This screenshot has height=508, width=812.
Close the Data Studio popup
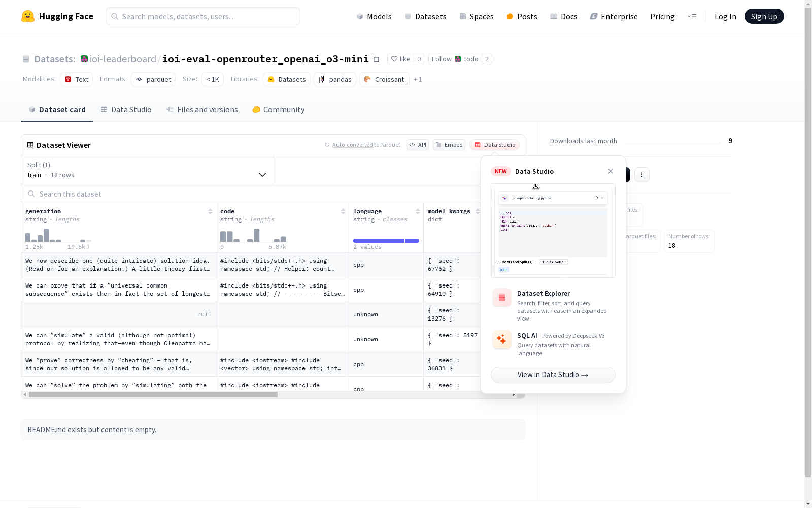pos(611,171)
